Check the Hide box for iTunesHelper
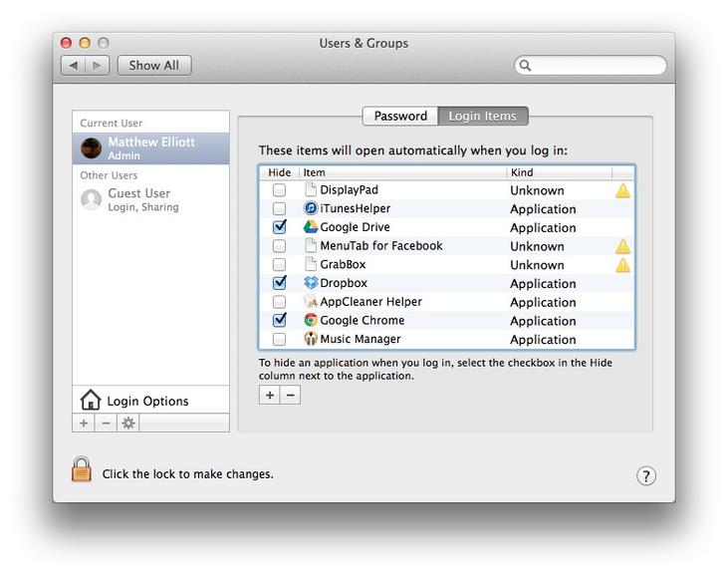The width and height of the screenshot is (728, 576). pyautogui.click(x=279, y=208)
